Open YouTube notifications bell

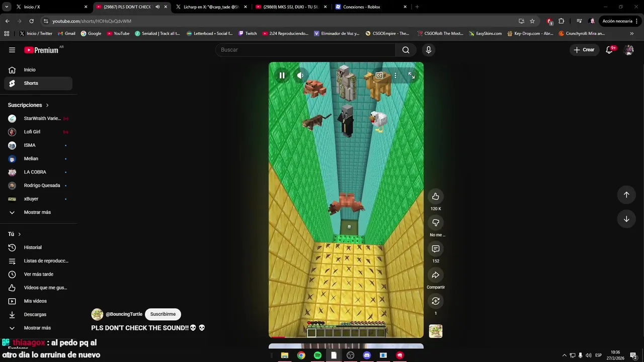(609, 50)
